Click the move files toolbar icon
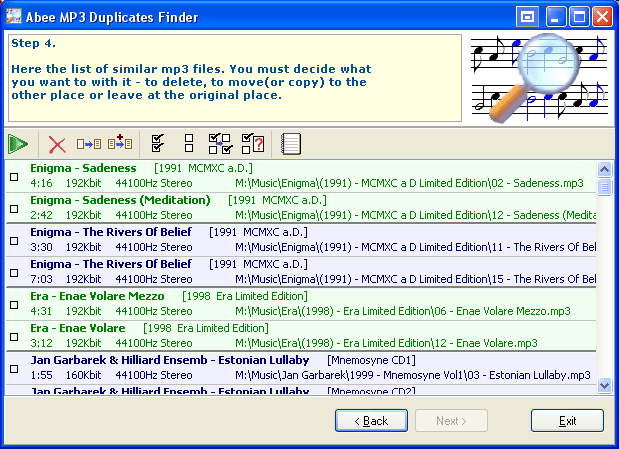 click(x=89, y=144)
